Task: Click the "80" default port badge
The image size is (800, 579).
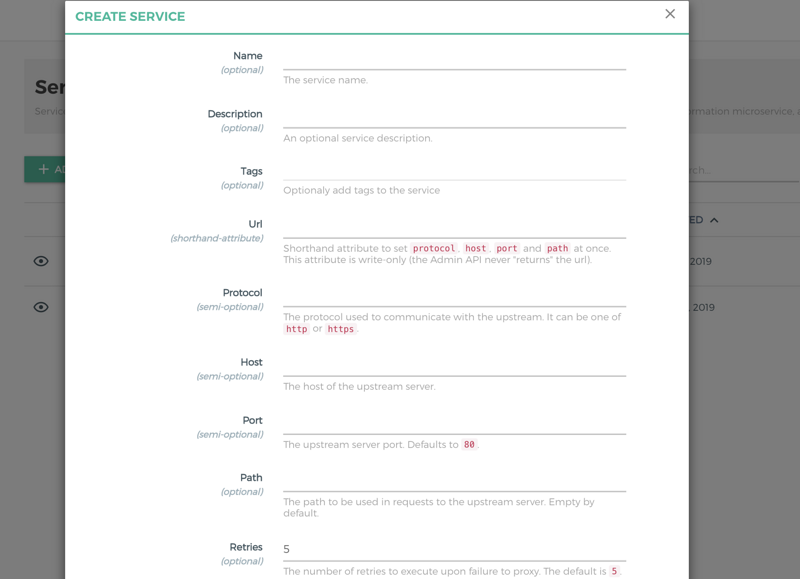Action: tap(468, 445)
